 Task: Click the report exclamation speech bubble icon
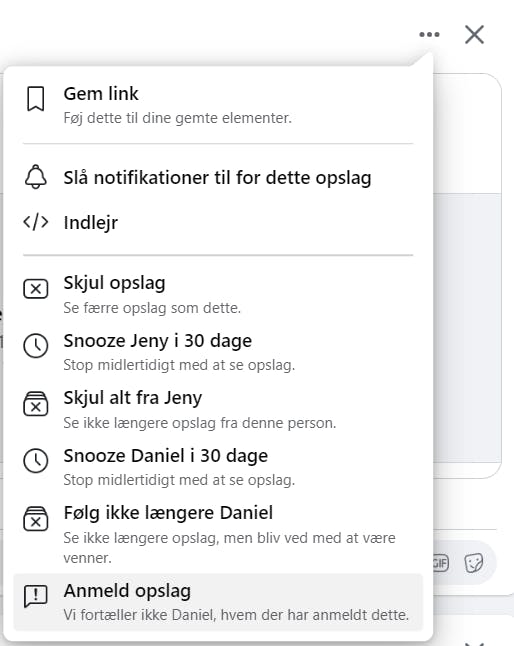pos(36,596)
